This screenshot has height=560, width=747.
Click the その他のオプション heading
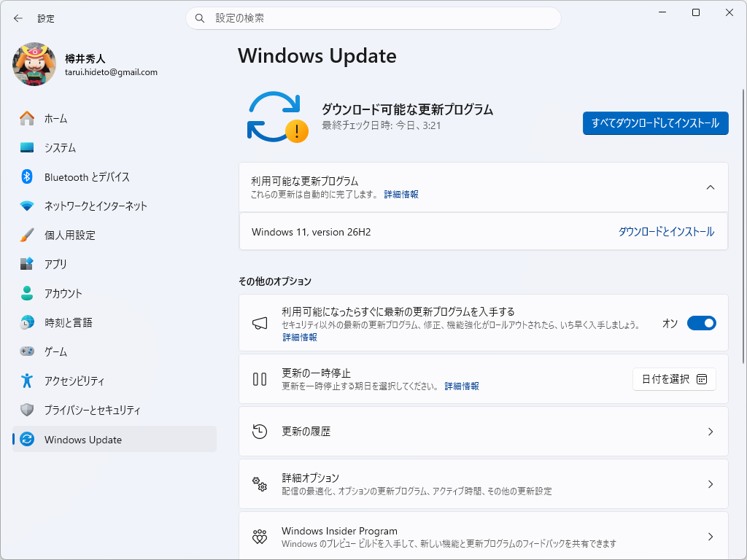coord(275,281)
